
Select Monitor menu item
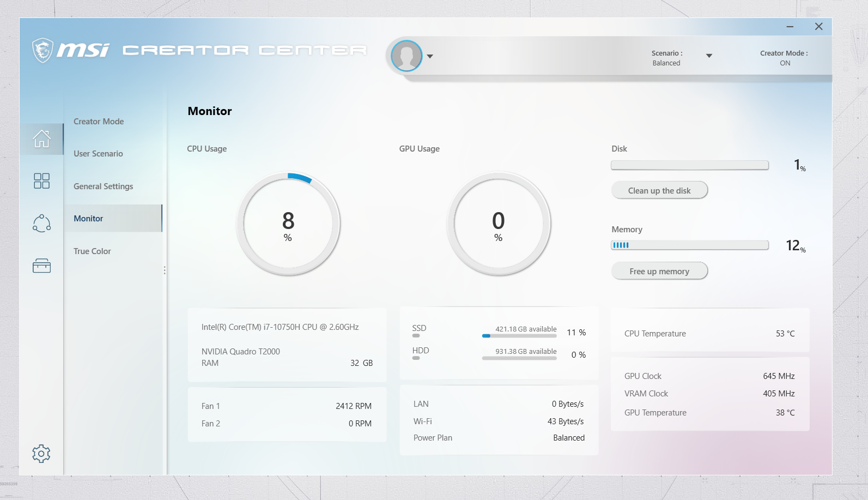coord(113,218)
